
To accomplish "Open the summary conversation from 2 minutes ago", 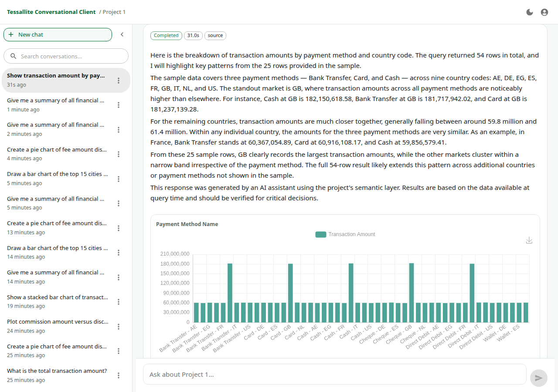I will click(x=66, y=129).
